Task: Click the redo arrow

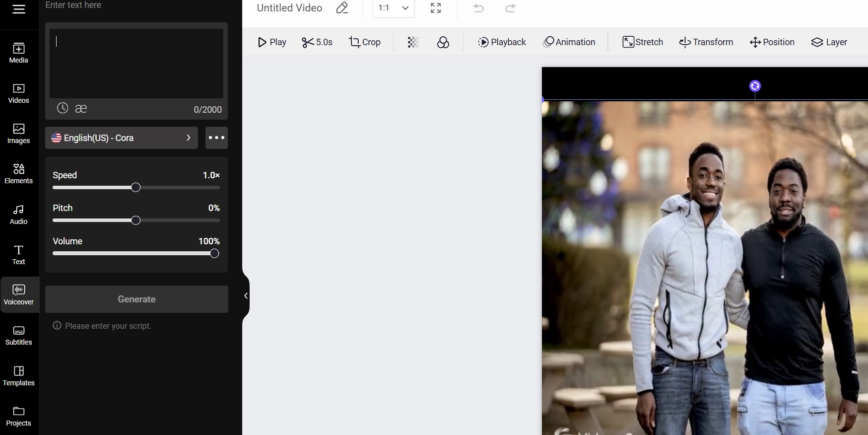Action: tap(510, 8)
